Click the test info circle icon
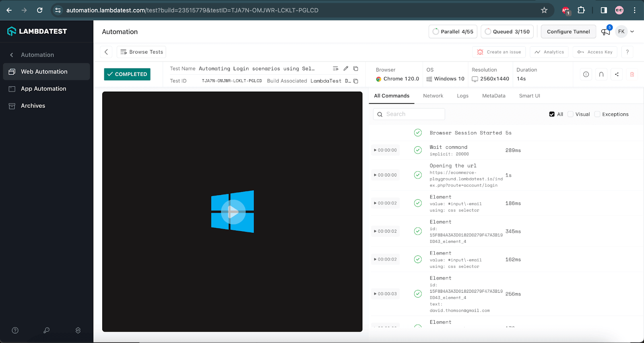The image size is (644, 343). (586, 74)
